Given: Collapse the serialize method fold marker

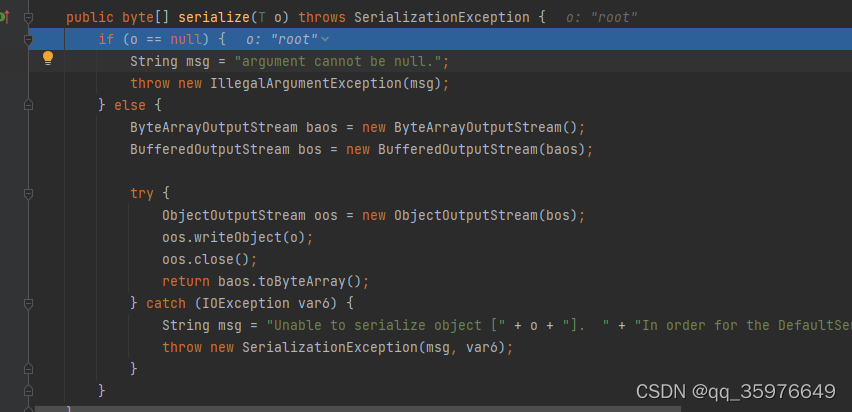Looking at the screenshot, I should tap(28, 18).
